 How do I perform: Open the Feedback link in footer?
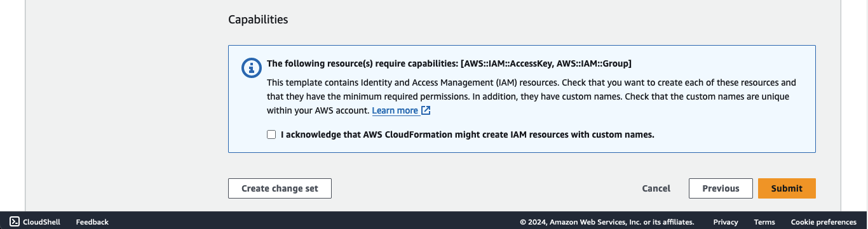(x=92, y=222)
